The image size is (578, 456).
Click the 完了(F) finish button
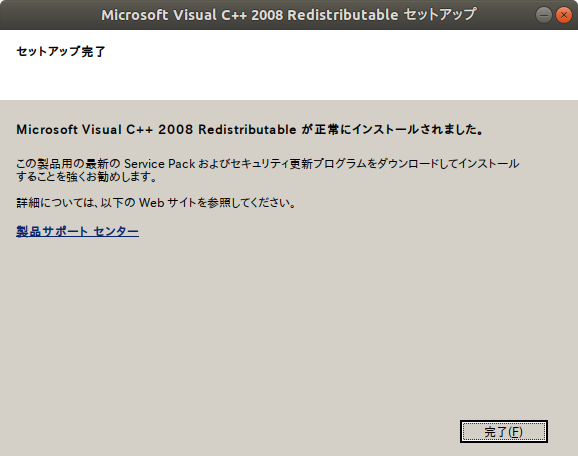pos(504,431)
